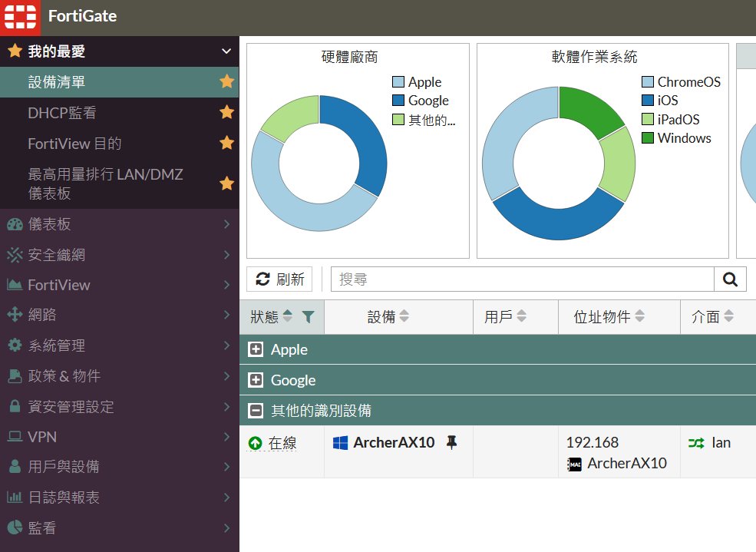This screenshot has height=552, width=756.
Task: Unfavorite 設備清單 using its star
Action: [226, 81]
